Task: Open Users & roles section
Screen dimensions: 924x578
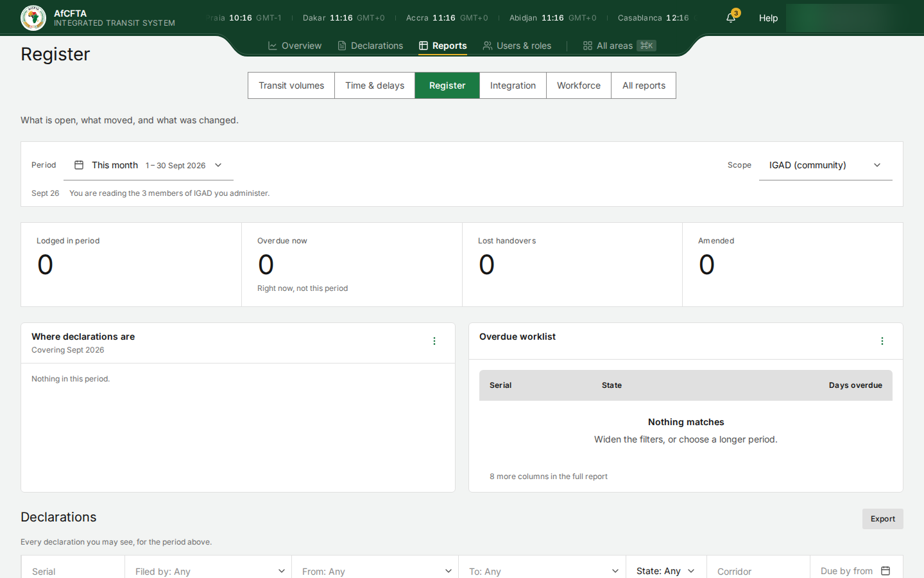Action: tap(517, 46)
